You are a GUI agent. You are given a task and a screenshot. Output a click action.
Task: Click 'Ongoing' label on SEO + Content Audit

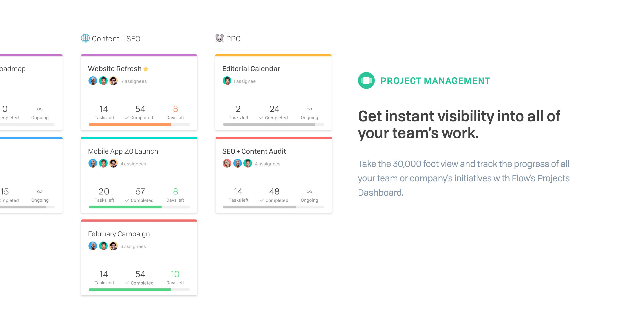[x=309, y=200]
